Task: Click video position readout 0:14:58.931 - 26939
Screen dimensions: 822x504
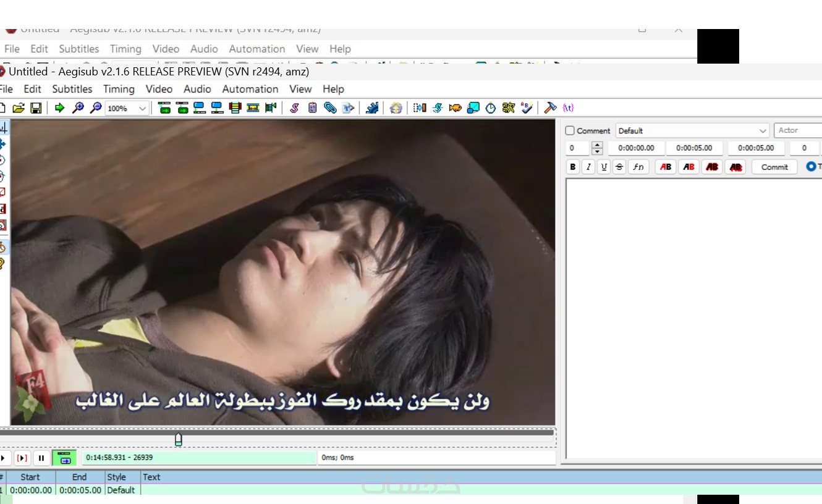Action: tap(198, 458)
